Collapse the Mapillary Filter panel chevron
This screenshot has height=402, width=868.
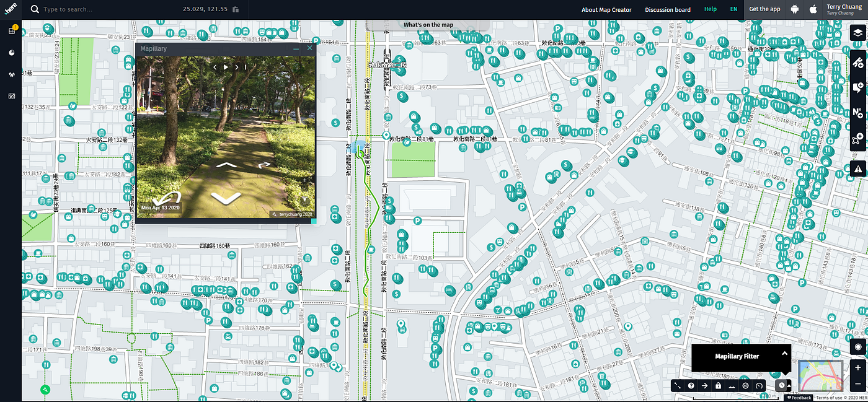[x=784, y=354]
